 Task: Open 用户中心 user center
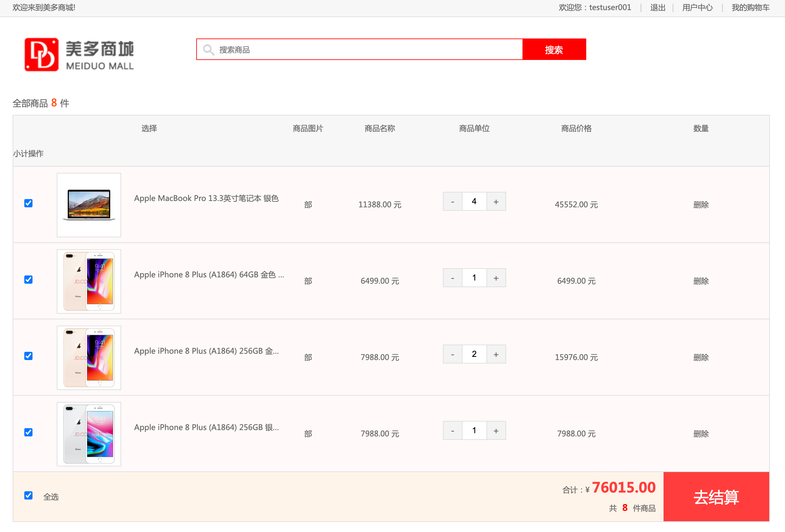tap(697, 8)
